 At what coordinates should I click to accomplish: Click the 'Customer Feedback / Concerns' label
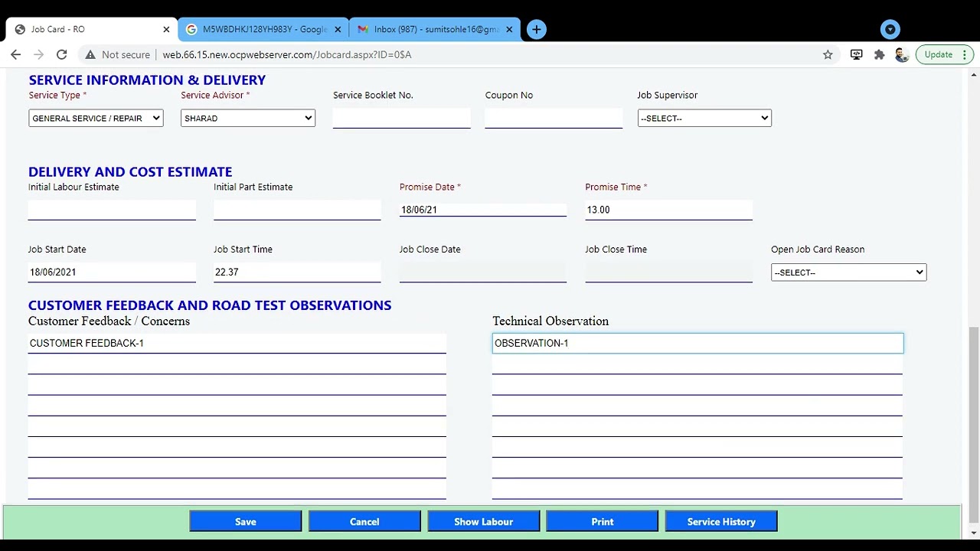tap(109, 321)
